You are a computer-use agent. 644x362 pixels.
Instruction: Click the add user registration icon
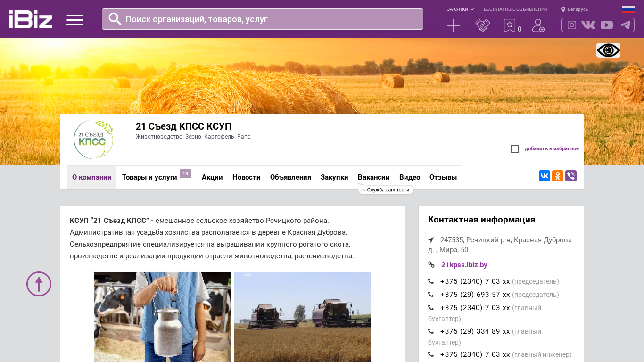tap(538, 25)
